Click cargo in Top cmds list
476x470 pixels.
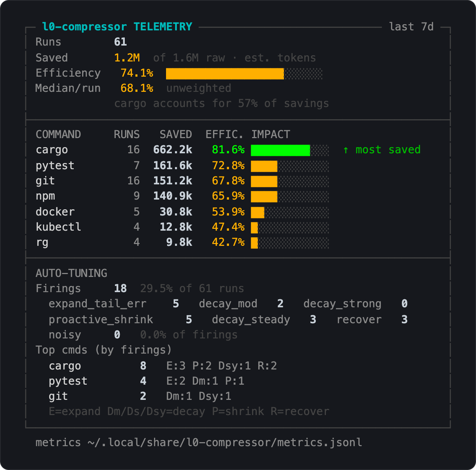pos(65,366)
